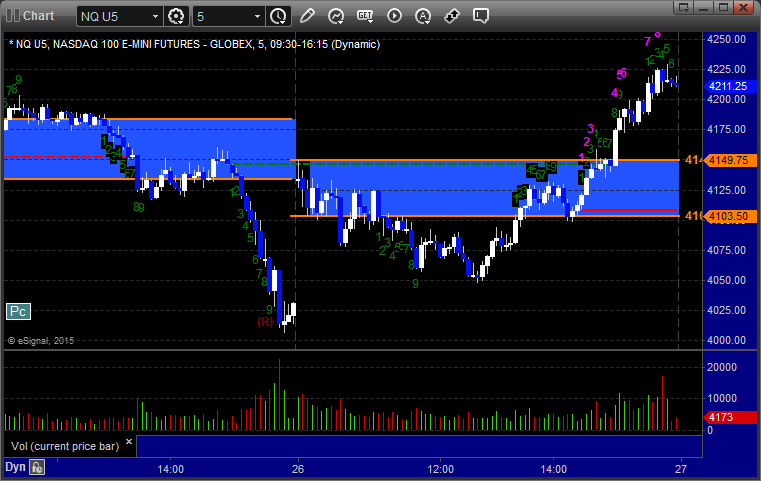Click the Chart window grip icon
This screenshot has width=761, height=481.
[13, 16]
